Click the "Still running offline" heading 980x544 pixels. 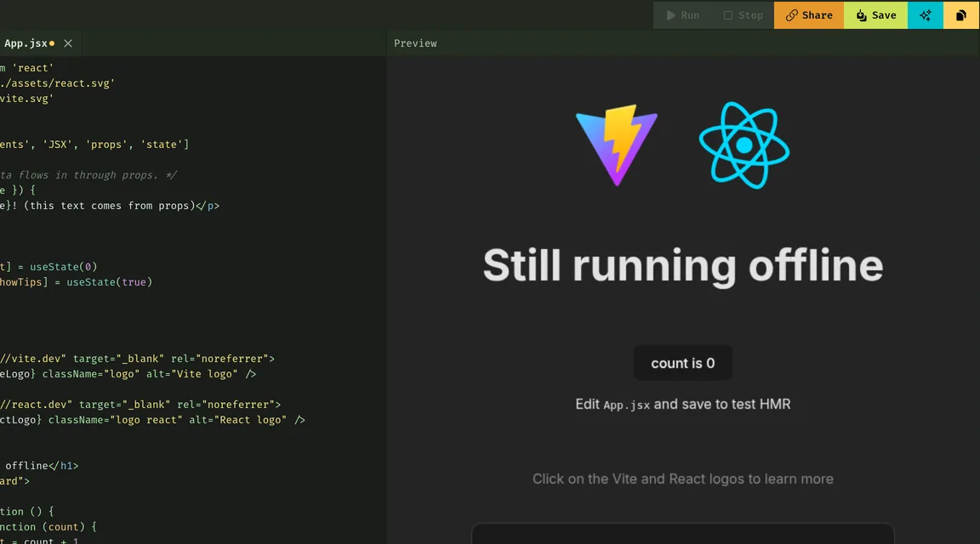[x=682, y=265]
